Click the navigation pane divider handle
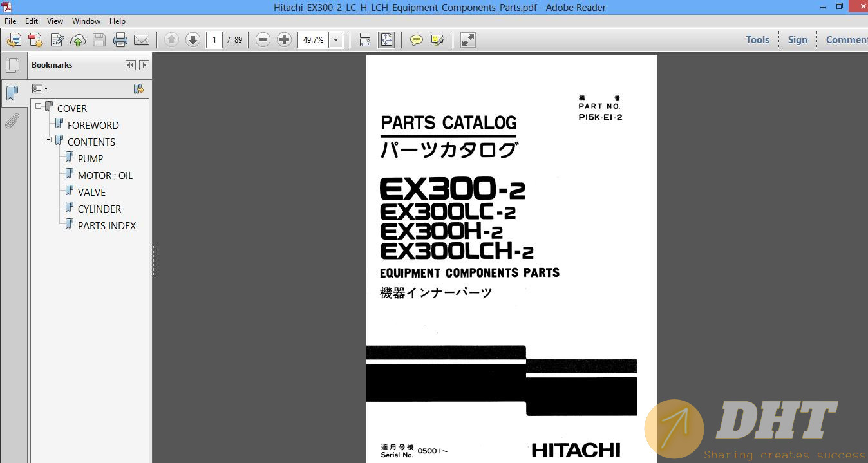The width and height of the screenshot is (868, 463). 154,260
